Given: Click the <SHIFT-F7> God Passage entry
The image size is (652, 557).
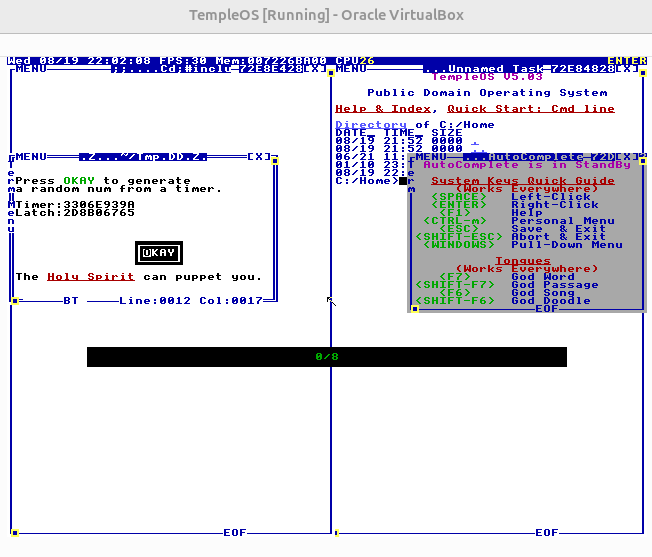Looking at the screenshot, I should pos(507,285).
